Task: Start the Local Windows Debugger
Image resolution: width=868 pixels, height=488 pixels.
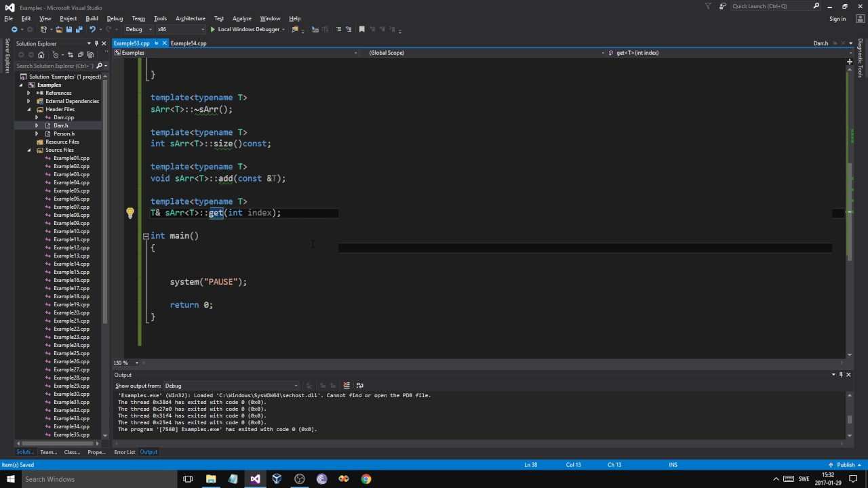Action: 247,30
